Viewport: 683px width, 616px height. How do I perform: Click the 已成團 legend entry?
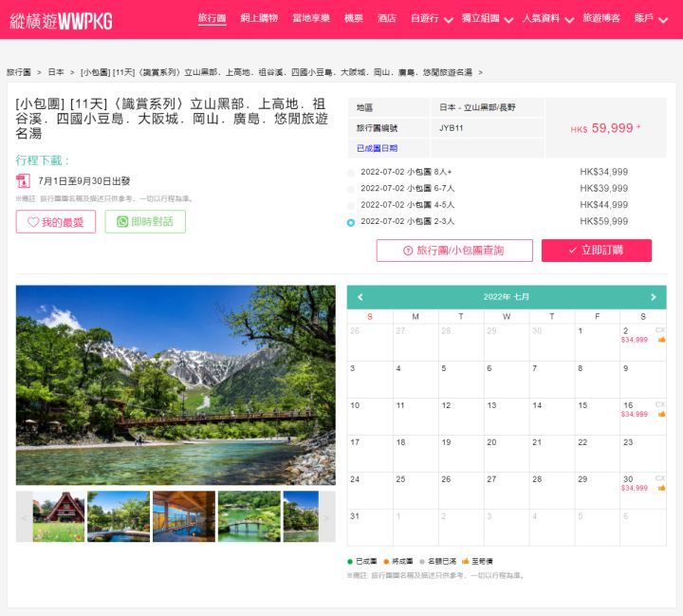[362, 562]
